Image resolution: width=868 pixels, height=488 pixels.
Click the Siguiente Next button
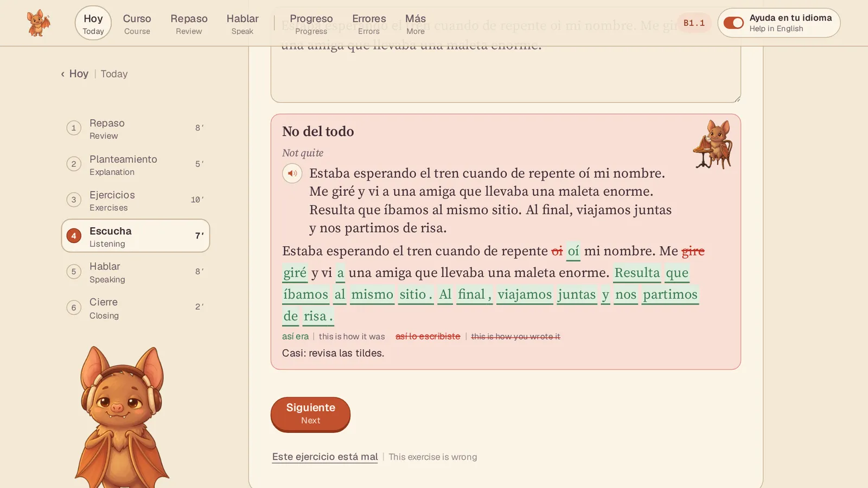click(310, 414)
